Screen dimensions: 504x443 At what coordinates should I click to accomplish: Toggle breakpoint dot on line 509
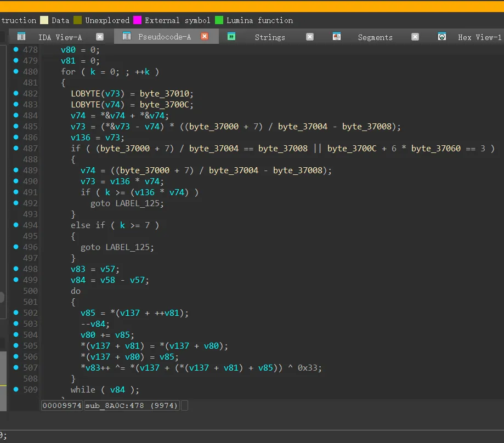pos(16,389)
